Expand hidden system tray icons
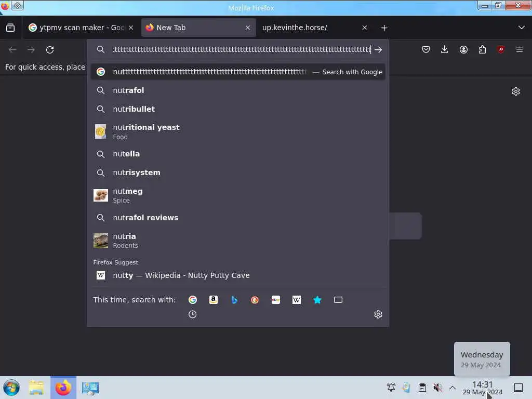The image size is (532, 399). [453, 388]
